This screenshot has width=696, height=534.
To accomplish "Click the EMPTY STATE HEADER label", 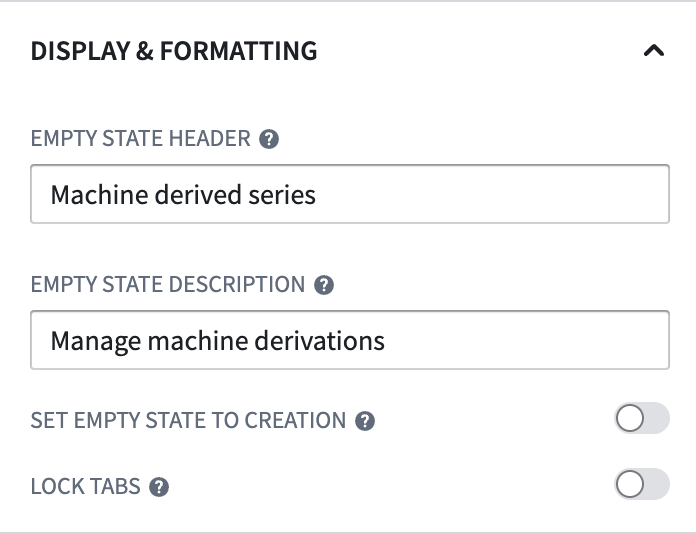I will coord(141,138).
